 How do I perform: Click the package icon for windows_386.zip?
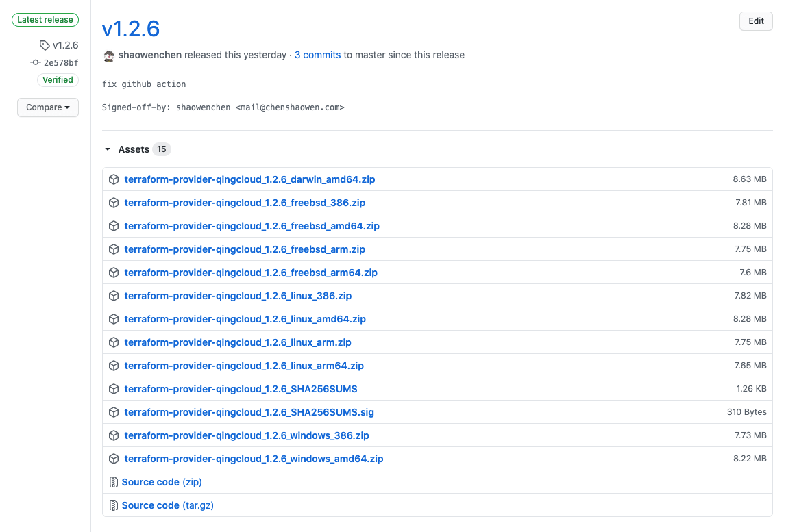pyautogui.click(x=114, y=435)
